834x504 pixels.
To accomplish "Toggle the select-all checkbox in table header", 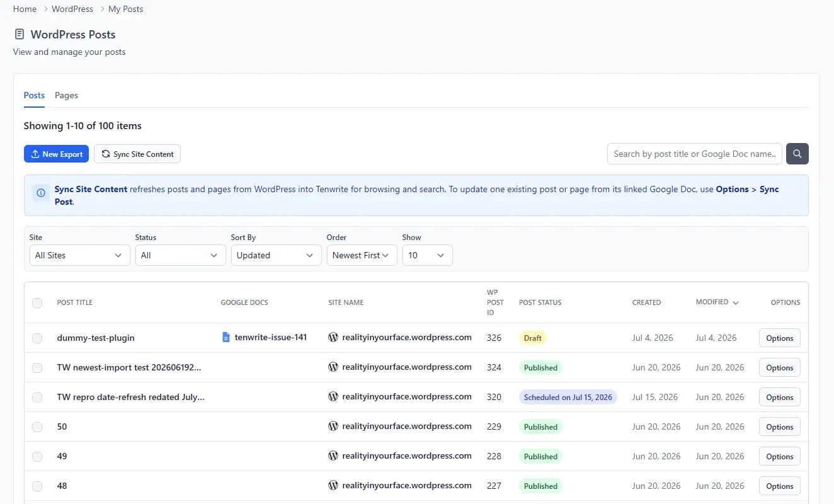I will tap(37, 303).
